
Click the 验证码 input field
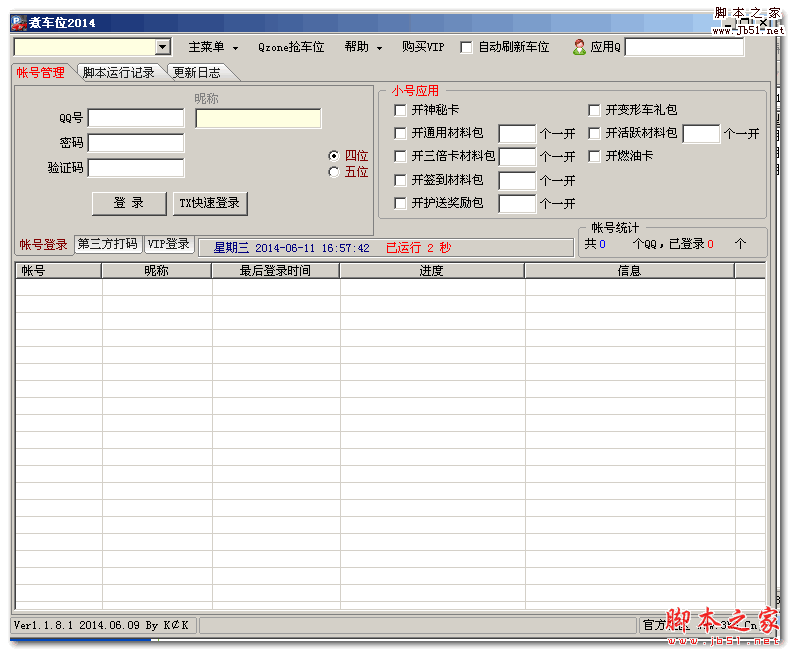tap(136, 168)
